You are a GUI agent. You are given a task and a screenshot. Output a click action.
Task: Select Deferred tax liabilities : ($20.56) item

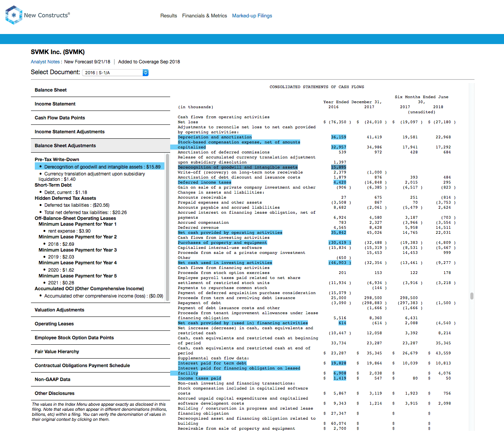point(77,205)
